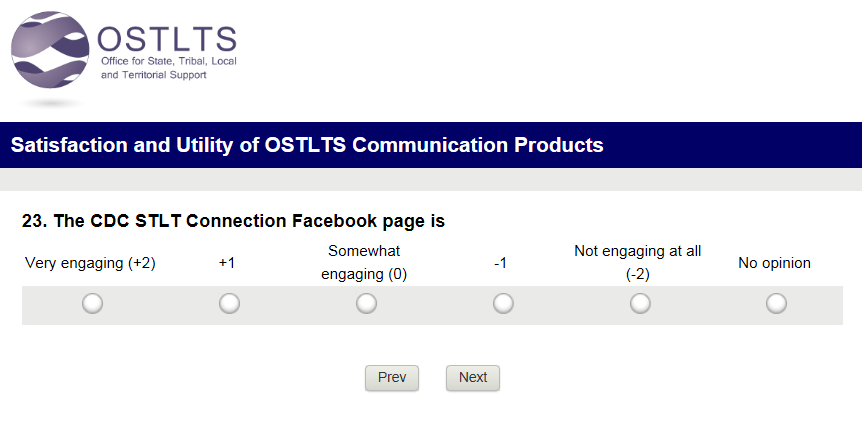Go back with the Prev button

click(392, 377)
